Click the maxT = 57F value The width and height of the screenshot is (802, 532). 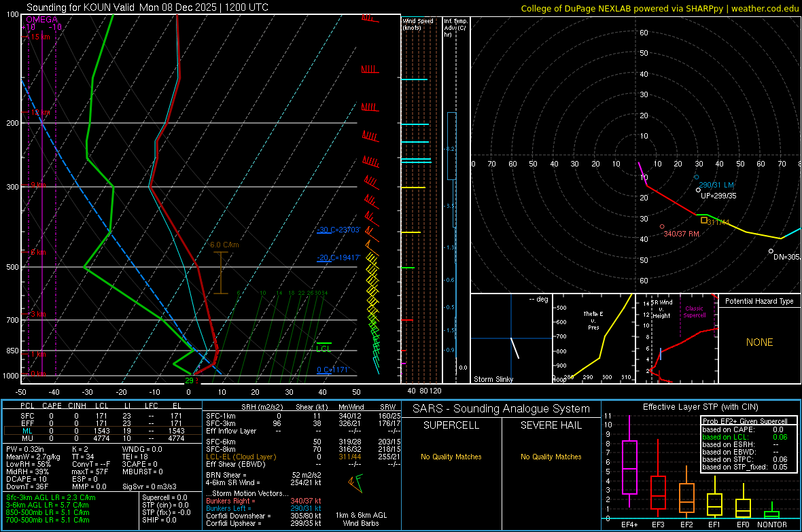click(90, 472)
